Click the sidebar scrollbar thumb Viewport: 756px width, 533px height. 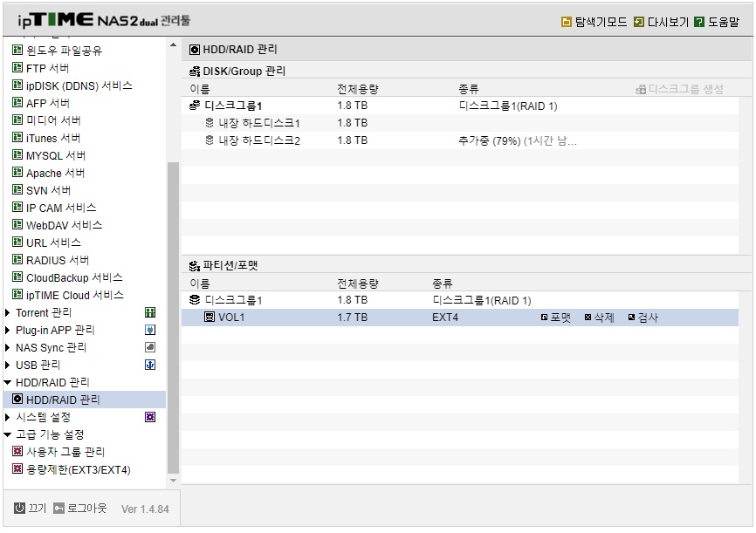[x=173, y=318]
